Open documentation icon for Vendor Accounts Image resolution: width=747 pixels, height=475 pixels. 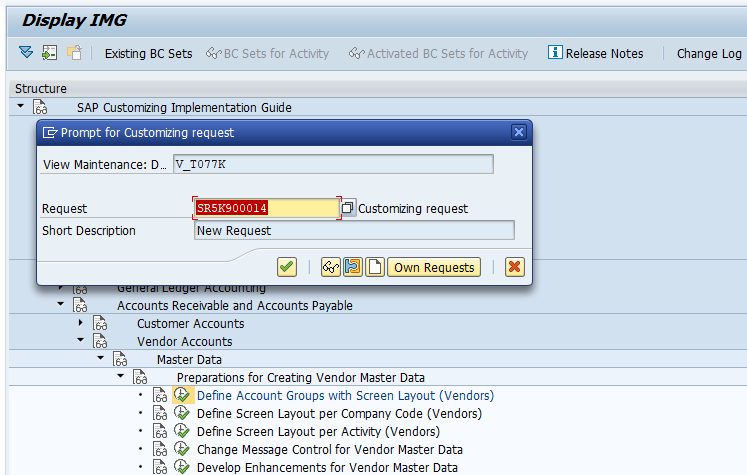pyautogui.click(x=100, y=342)
